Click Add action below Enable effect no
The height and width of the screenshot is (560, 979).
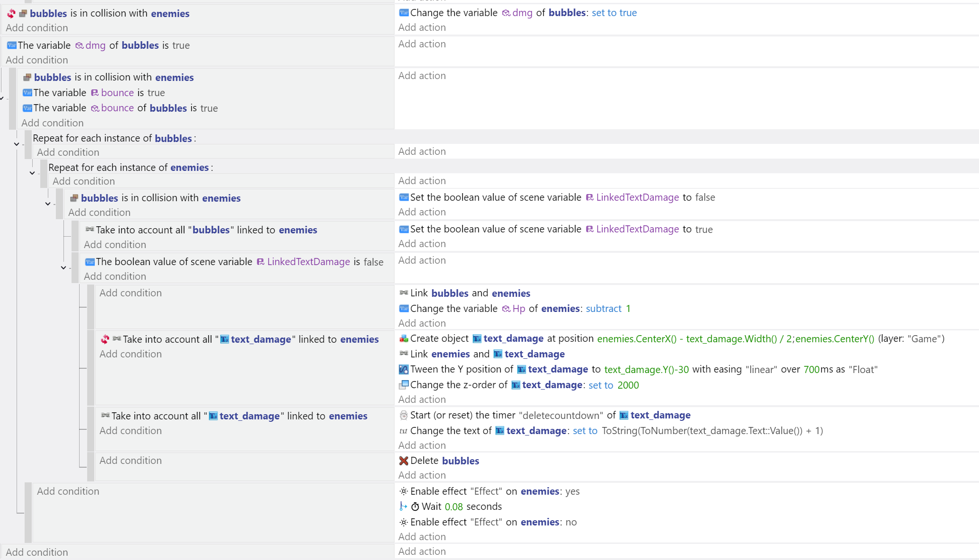point(422,537)
